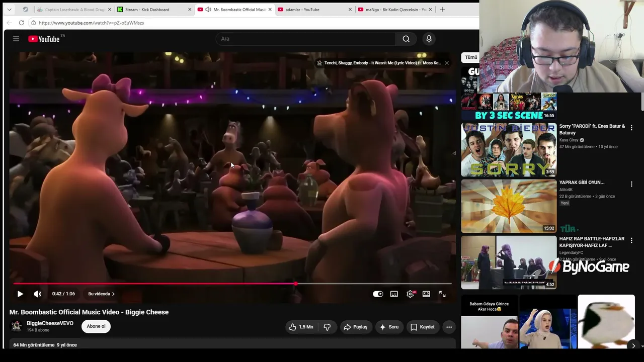Click the YouTube "Ara" search field
644x362 pixels.
coord(306,39)
